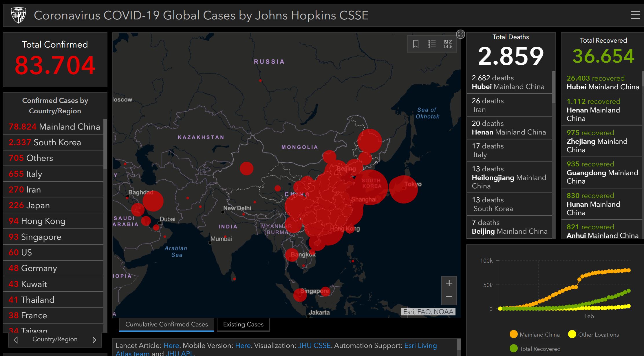The image size is (644, 356).
Task: Click Iran 26 deaths entry
Action: pos(509,105)
